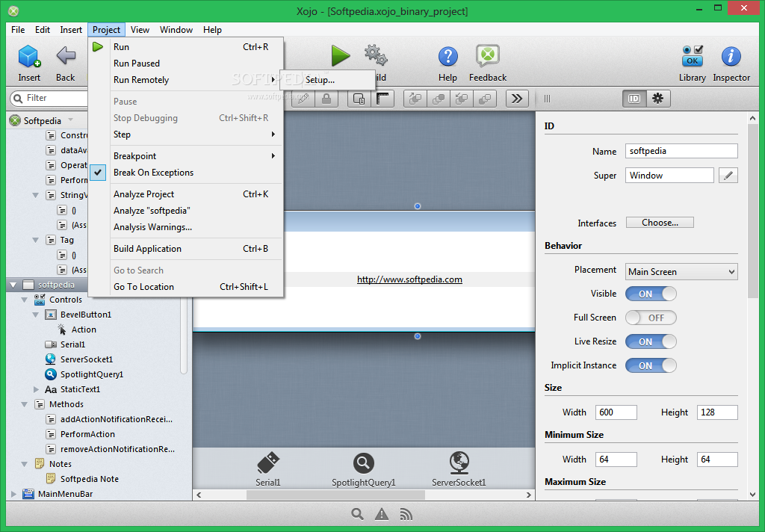Image resolution: width=765 pixels, height=532 pixels.
Task: Choose Run Paused from Project menu
Action: tap(185, 64)
